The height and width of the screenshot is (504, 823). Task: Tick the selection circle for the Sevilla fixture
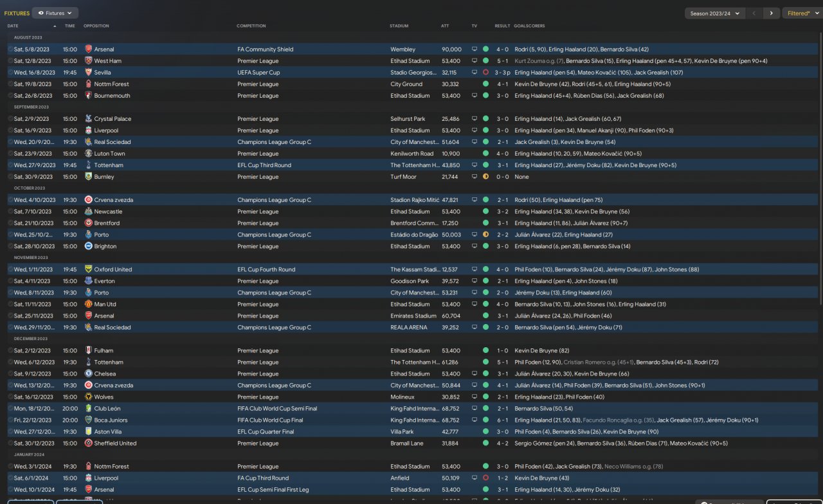(x=10, y=72)
